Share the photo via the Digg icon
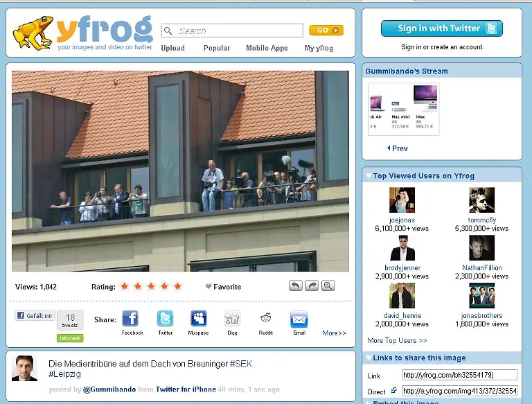The width and height of the screenshot is (532, 404). 232,319
